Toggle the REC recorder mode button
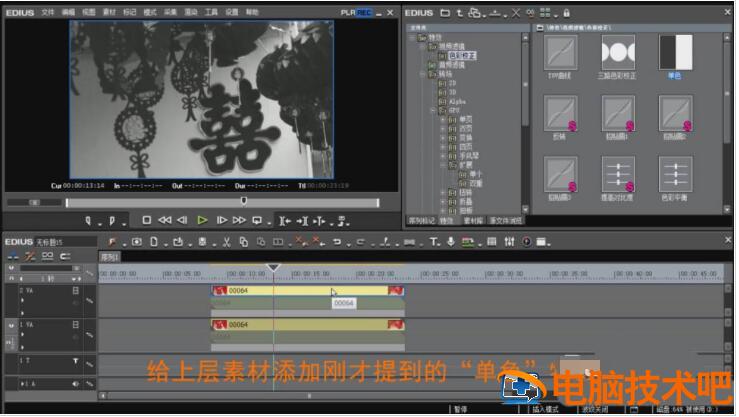The height and width of the screenshot is (417, 739). tap(364, 13)
